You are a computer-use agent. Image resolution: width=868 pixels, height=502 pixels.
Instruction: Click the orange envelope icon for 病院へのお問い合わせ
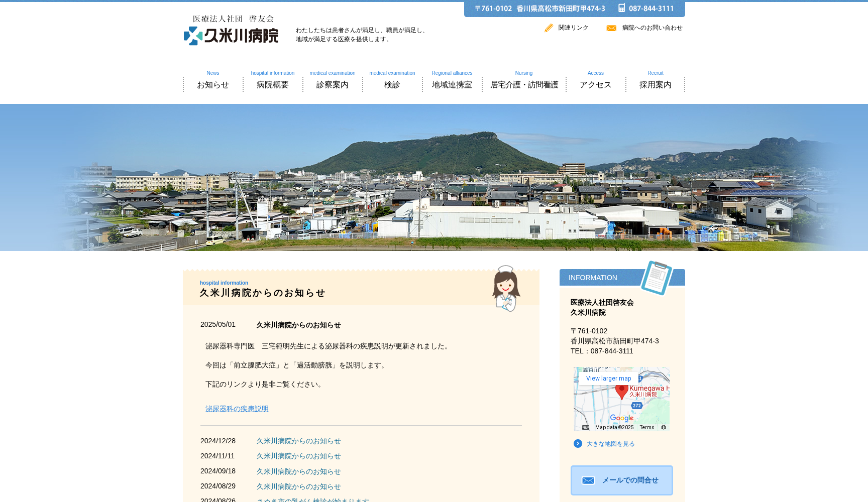click(611, 28)
